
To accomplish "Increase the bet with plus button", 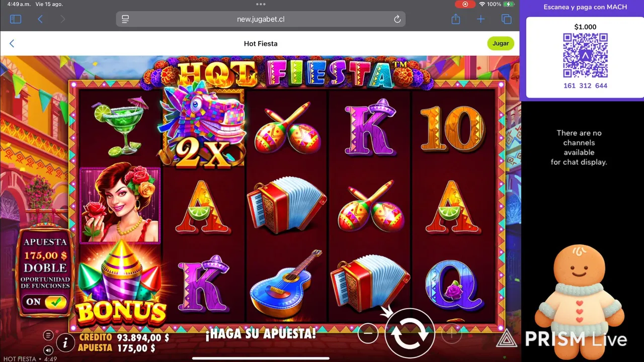I will (x=451, y=332).
